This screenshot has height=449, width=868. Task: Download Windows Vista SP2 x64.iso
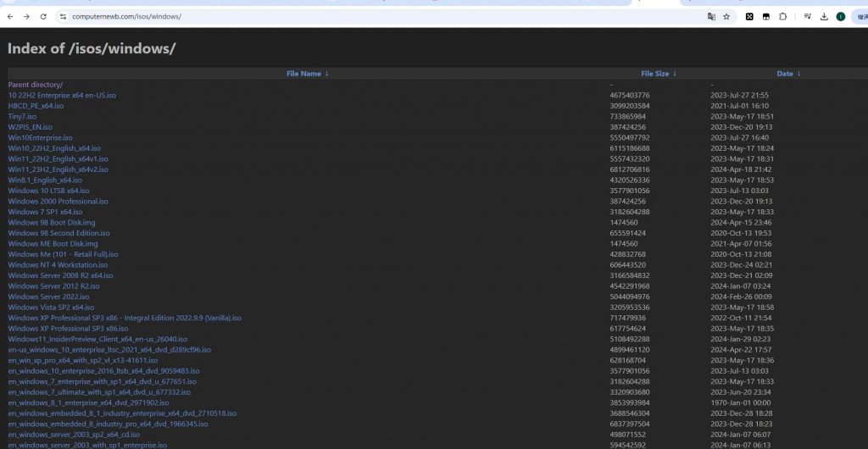coord(51,308)
